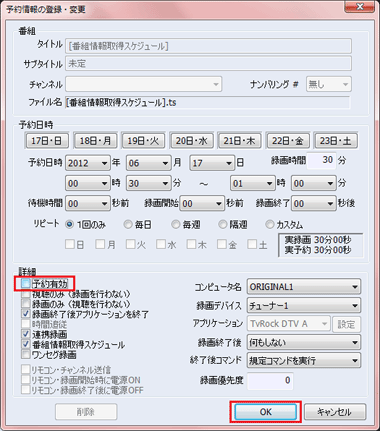The width and height of the screenshot is (380, 431).
Task: Tick 録画のみ（視聴を行わない） checkbox
Action: point(26,304)
